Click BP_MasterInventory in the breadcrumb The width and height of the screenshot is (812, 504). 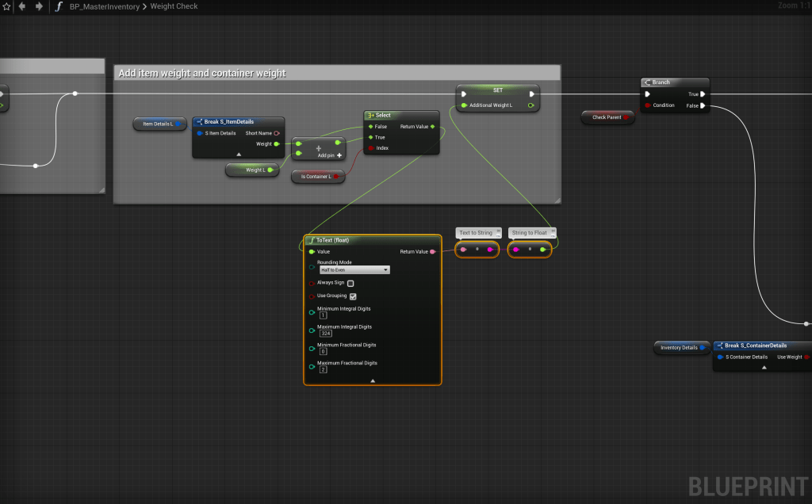[104, 6]
